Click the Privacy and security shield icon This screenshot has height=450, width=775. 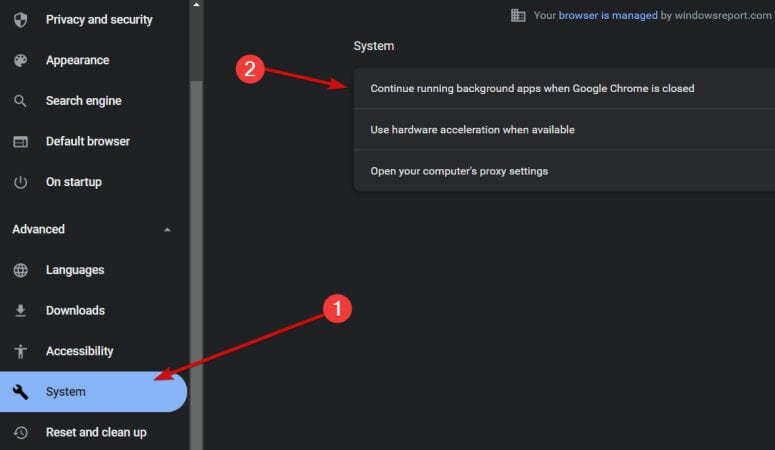pyautogui.click(x=20, y=20)
